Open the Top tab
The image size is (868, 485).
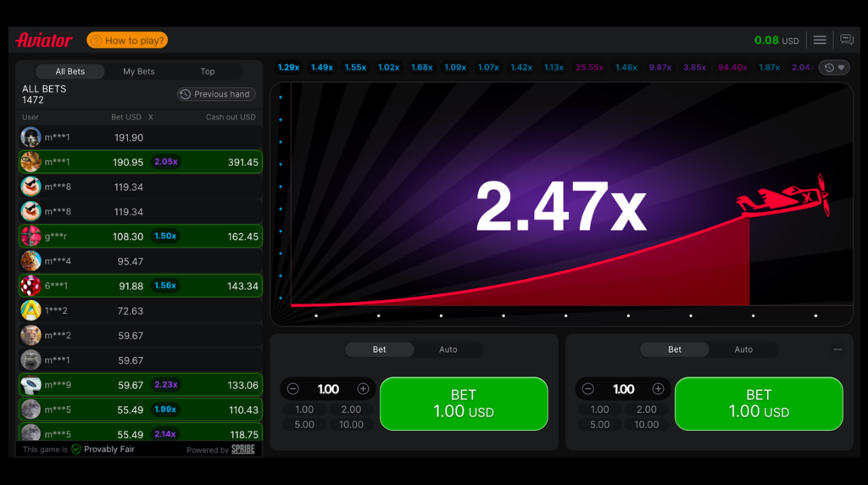(208, 72)
